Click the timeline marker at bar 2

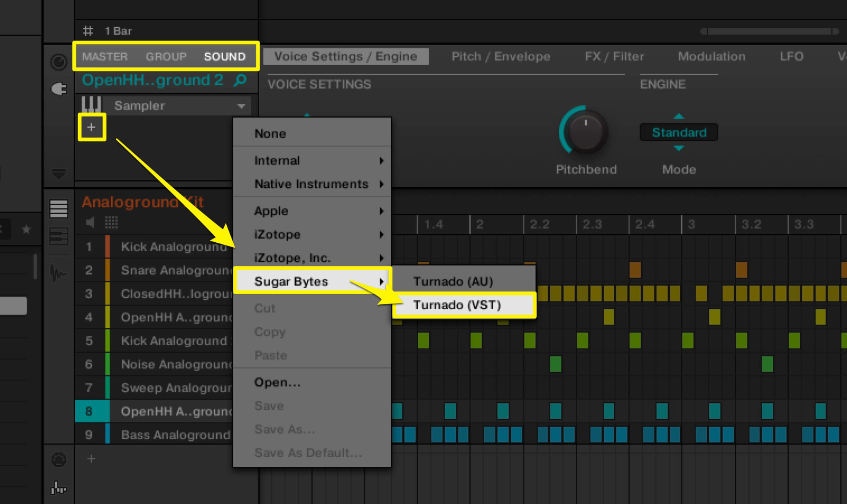pos(480,225)
